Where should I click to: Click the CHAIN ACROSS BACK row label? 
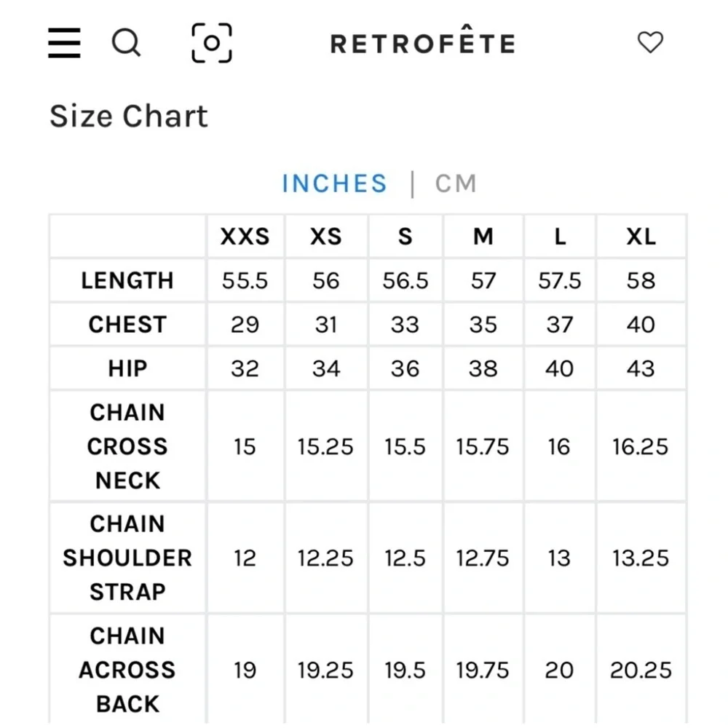coord(127,670)
